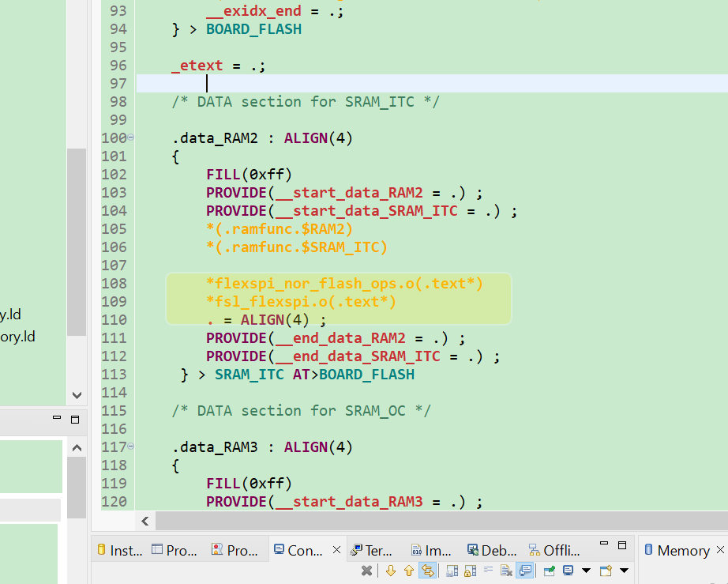Image resolution: width=728 pixels, height=584 pixels.
Task: Close the Memory view tab
Action: point(721,550)
